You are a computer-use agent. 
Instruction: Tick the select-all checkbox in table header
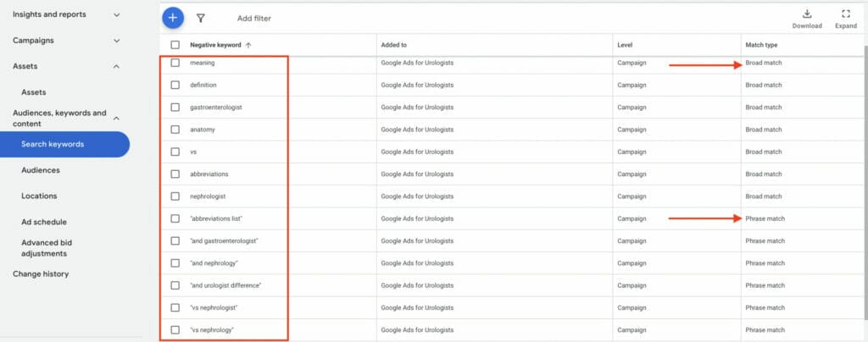(x=175, y=46)
